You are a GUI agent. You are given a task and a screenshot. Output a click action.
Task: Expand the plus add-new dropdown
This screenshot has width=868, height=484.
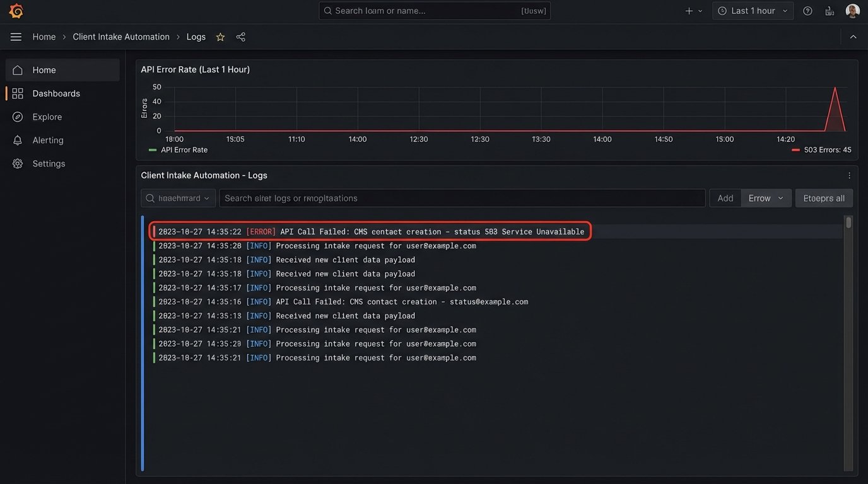click(693, 11)
